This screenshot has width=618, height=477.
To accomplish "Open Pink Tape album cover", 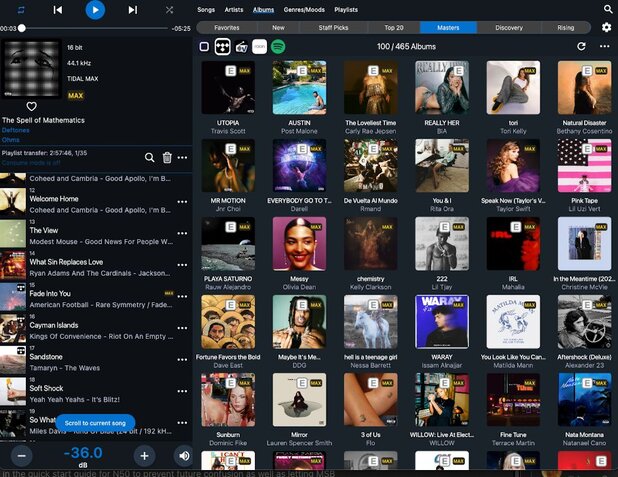I will [584, 166].
